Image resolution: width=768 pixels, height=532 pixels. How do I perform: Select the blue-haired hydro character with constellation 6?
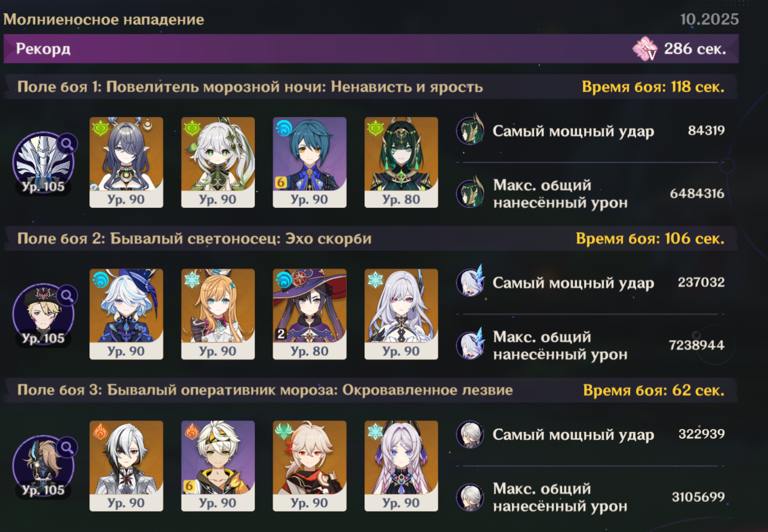[310, 162]
